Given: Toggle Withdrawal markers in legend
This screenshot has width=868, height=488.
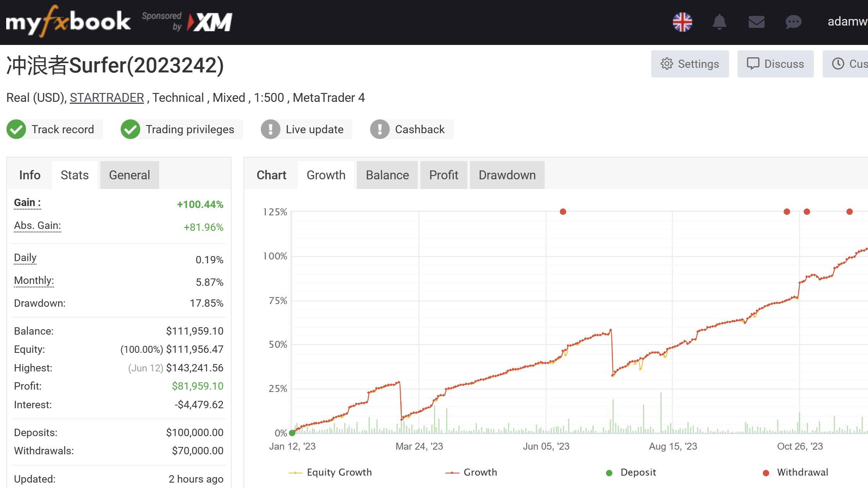Looking at the screenshot, I should pos(795,473).
